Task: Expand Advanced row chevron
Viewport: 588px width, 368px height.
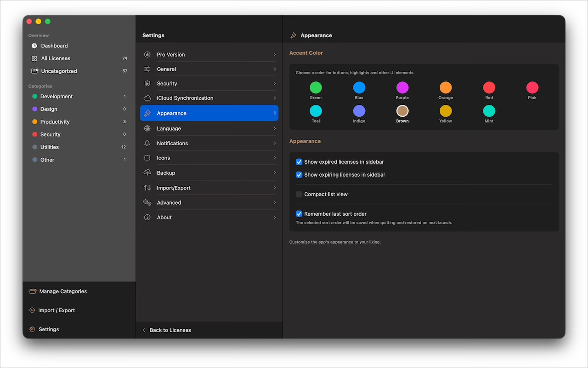Action: [x=275, y=202]
